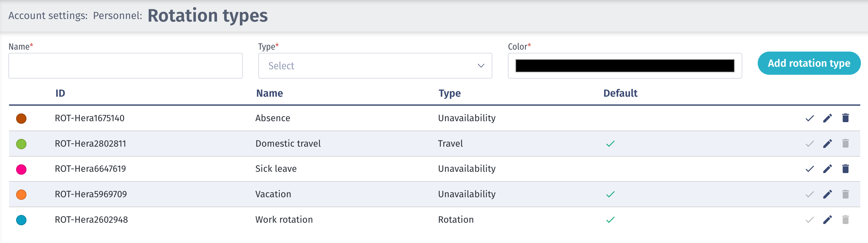
Task: Open editing for Work rotation row
Action: (x=827, y=220)
